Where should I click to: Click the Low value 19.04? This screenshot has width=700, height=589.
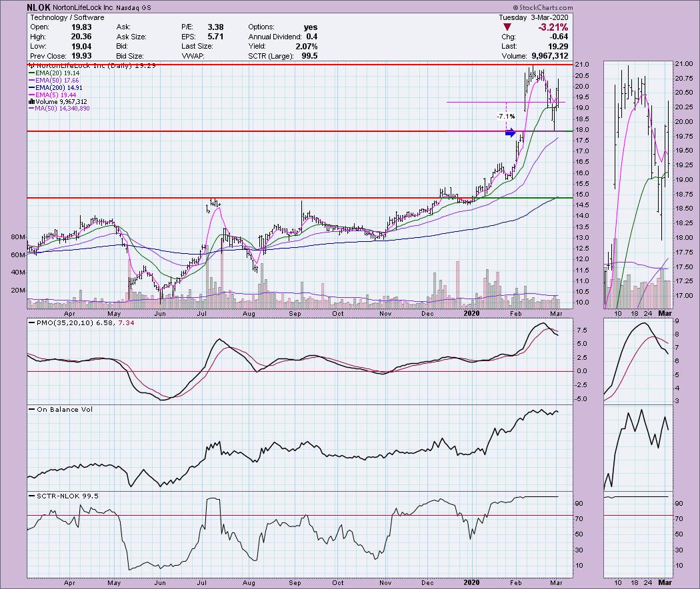pyautogui.click(x=81, y=47)
